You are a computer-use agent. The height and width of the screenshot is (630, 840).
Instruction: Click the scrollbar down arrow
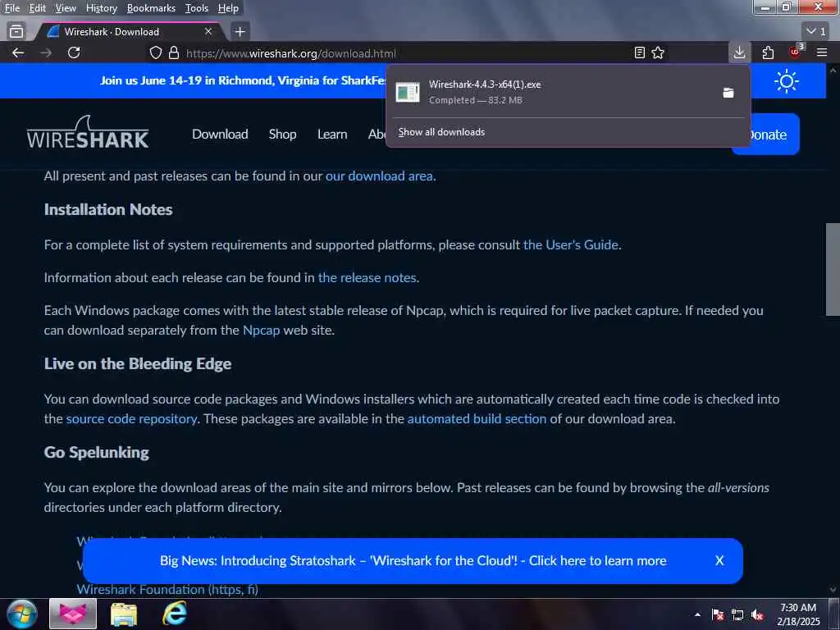833,590
